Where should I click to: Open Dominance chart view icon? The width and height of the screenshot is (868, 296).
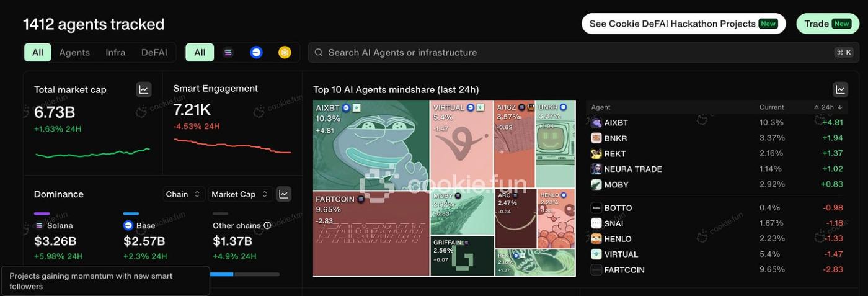283,194
